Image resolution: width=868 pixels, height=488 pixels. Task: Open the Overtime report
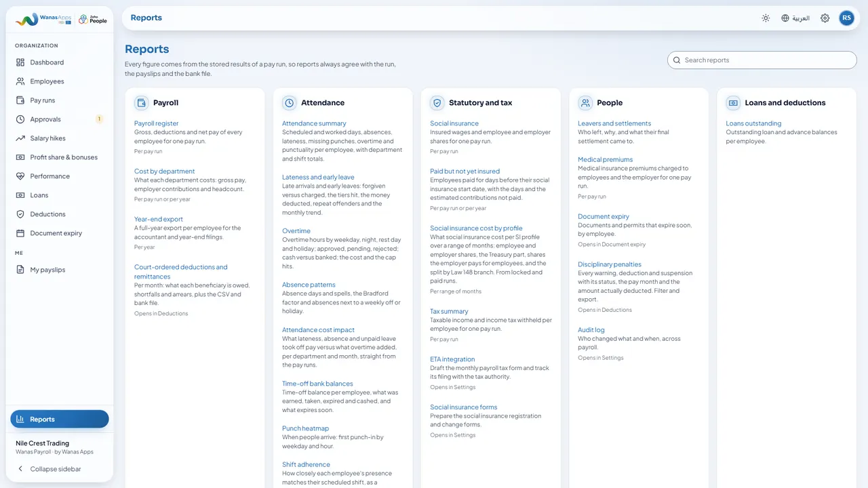(296, 231)
